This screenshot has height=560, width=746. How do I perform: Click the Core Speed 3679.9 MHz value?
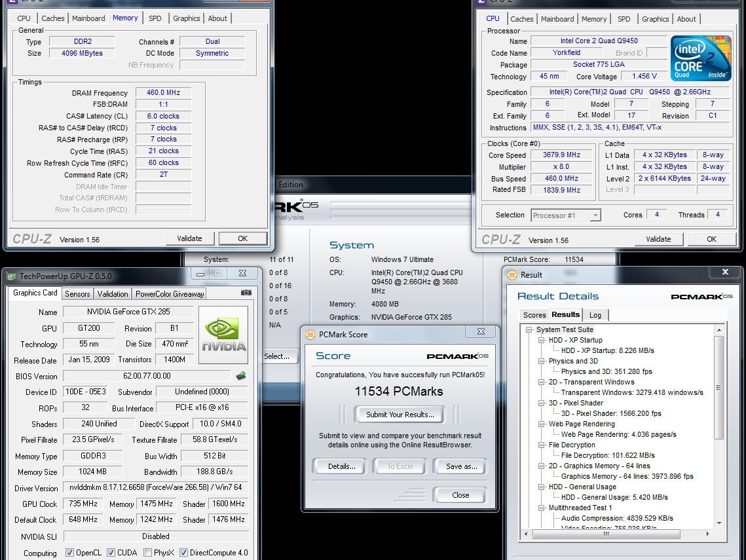(561, 155)
